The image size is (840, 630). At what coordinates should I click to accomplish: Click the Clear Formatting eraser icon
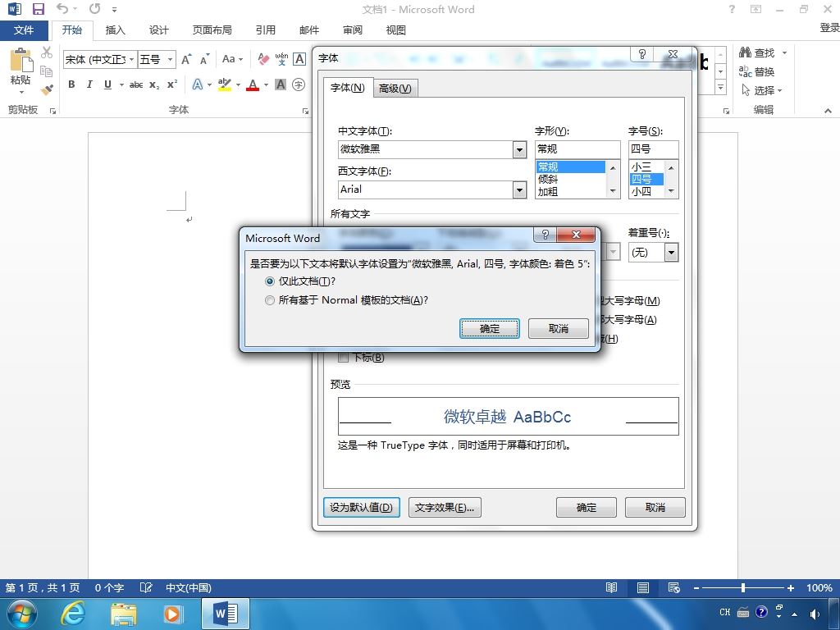263,59
